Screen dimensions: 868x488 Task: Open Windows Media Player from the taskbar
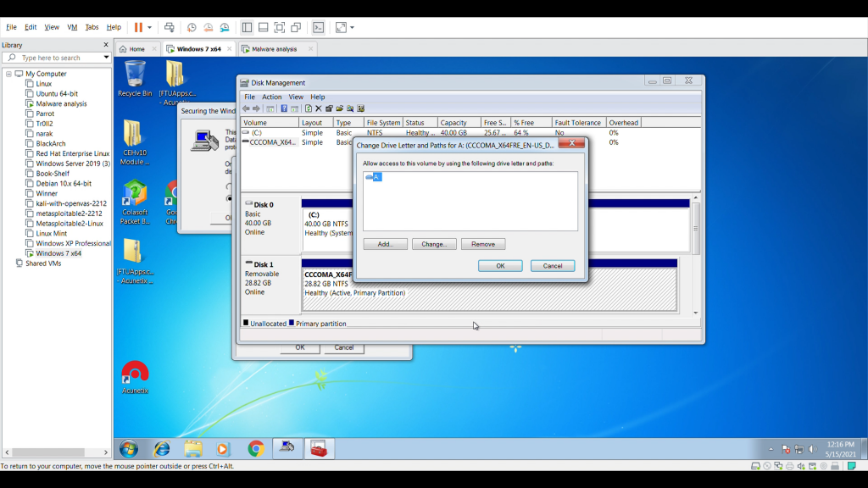[223, 449]
